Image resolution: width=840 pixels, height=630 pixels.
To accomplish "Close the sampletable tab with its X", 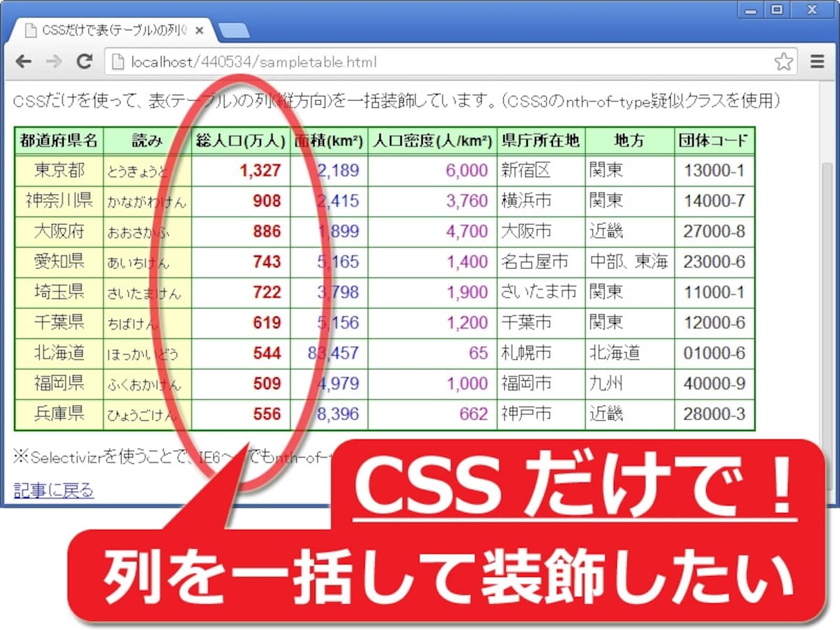I will pos(199,30).
